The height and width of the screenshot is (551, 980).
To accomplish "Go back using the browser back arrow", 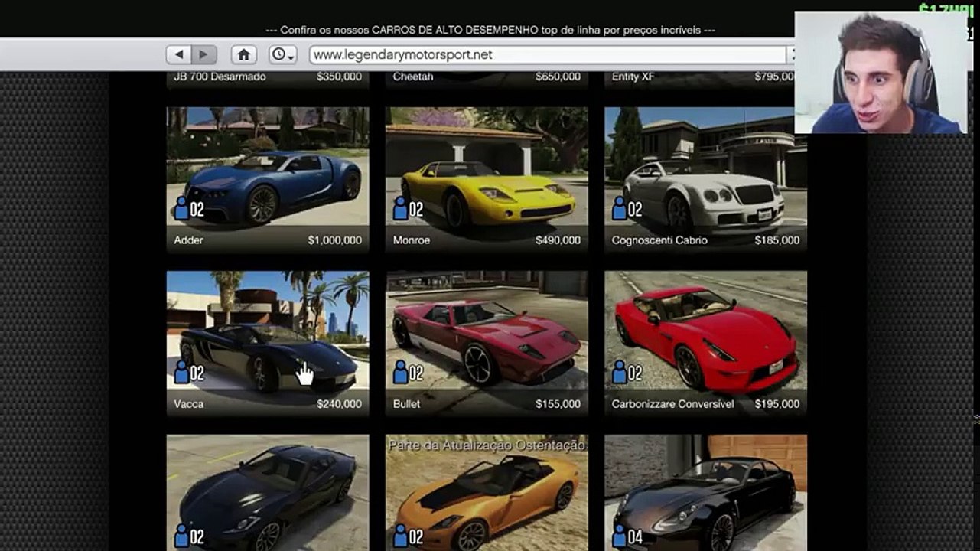I will (178, 54).
